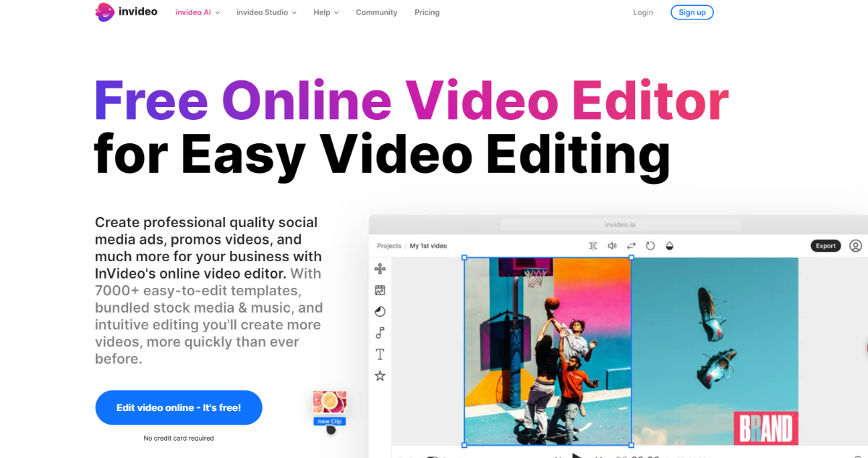
Task: Click the invideo logo
Action: point(127,12)
